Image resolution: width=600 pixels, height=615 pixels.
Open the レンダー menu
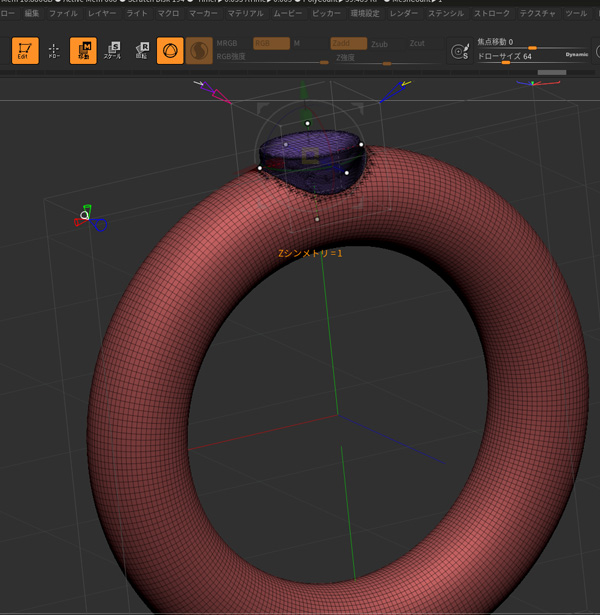404,14
